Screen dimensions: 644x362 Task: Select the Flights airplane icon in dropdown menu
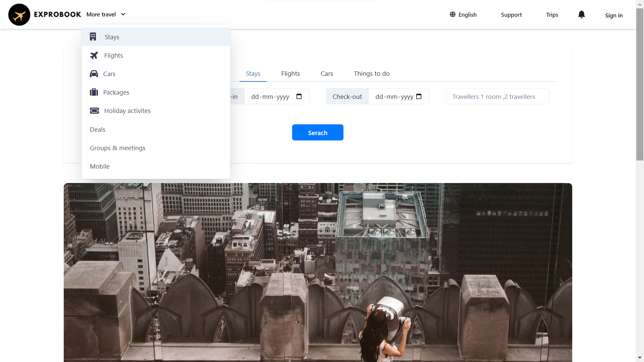pyautogui.click(x=94, y=55)
